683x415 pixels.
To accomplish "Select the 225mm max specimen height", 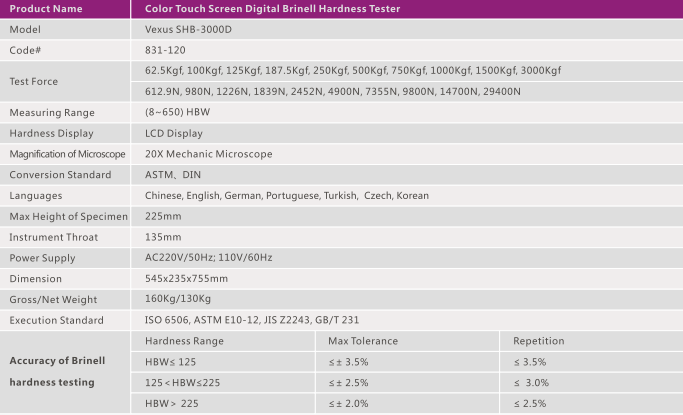I will coord(163,216).
